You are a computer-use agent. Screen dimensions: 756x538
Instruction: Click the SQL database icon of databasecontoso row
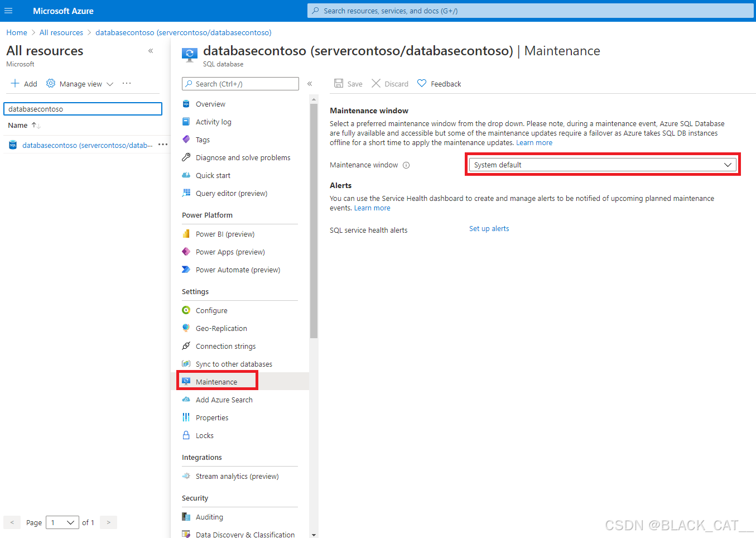coord(13,145)
